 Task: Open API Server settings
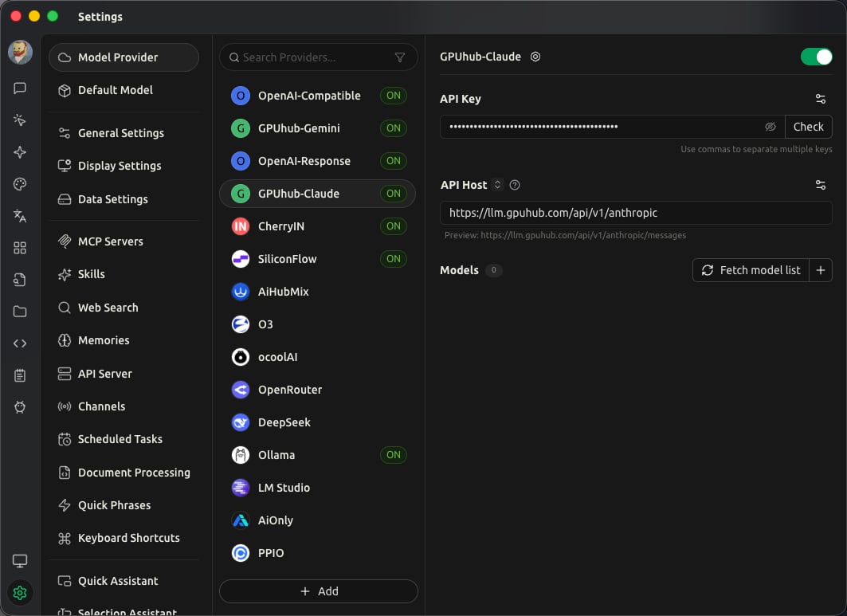(x=124, y=374)
